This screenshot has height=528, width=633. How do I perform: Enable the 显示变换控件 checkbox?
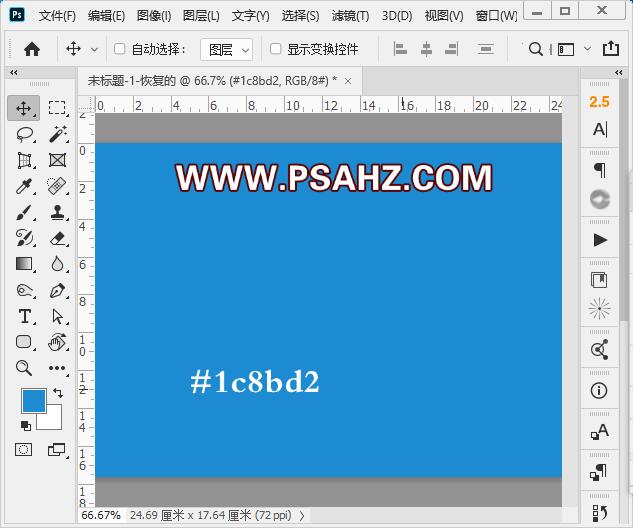coord(276,49)
